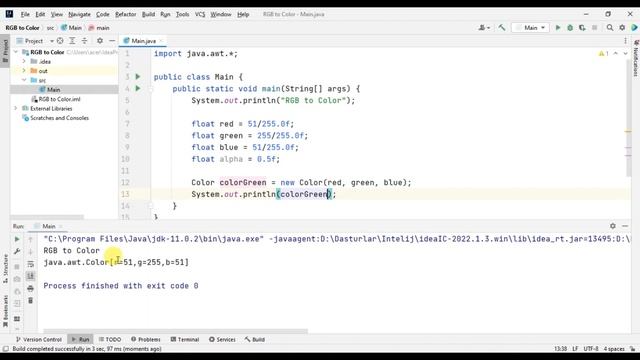This screenshot has height=360, width=640.
Task: Click the editor vertical scrollbar
Action: click(628, 118)
